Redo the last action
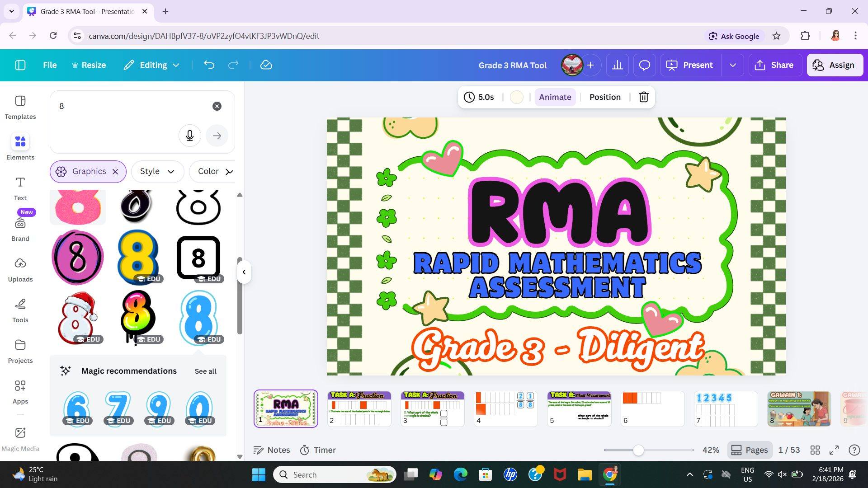This screenshot has width=868, height=488. pyautogui.click(x=233, y=65)
